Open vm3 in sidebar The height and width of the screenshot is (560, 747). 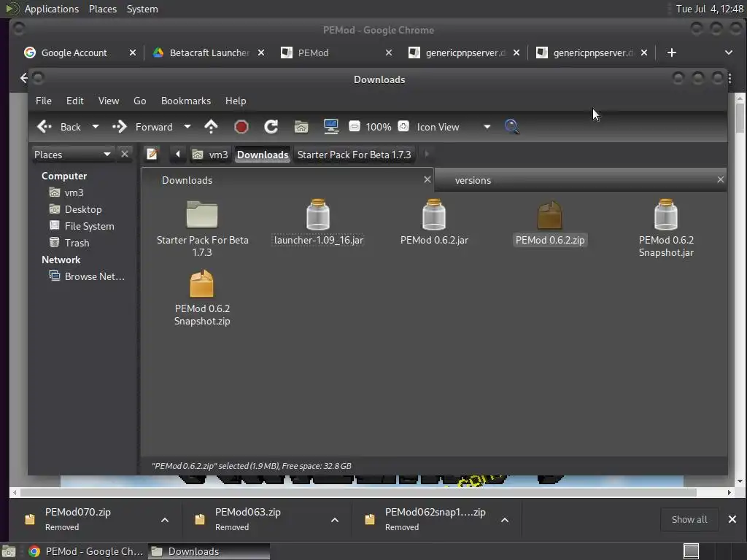66,192
